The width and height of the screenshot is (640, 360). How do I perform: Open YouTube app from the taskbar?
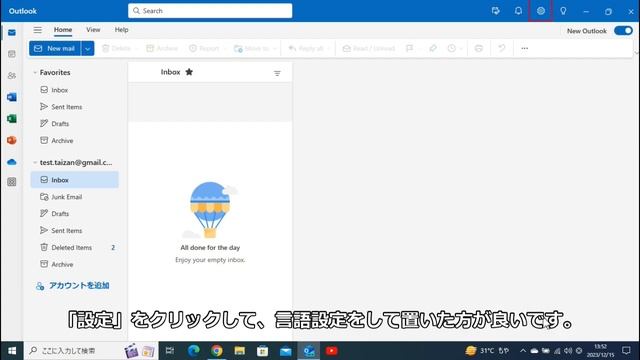coord(331,351)
